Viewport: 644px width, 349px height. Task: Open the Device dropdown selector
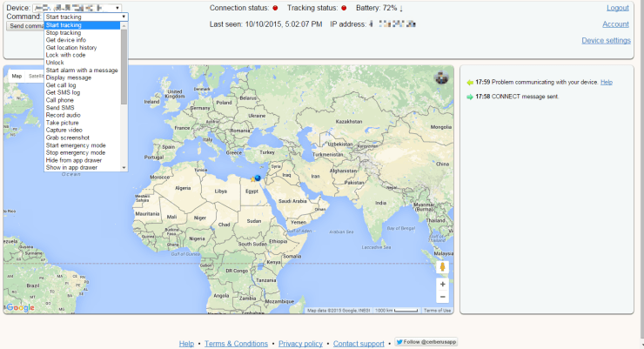pyautogui.click(x=77, y=8)
